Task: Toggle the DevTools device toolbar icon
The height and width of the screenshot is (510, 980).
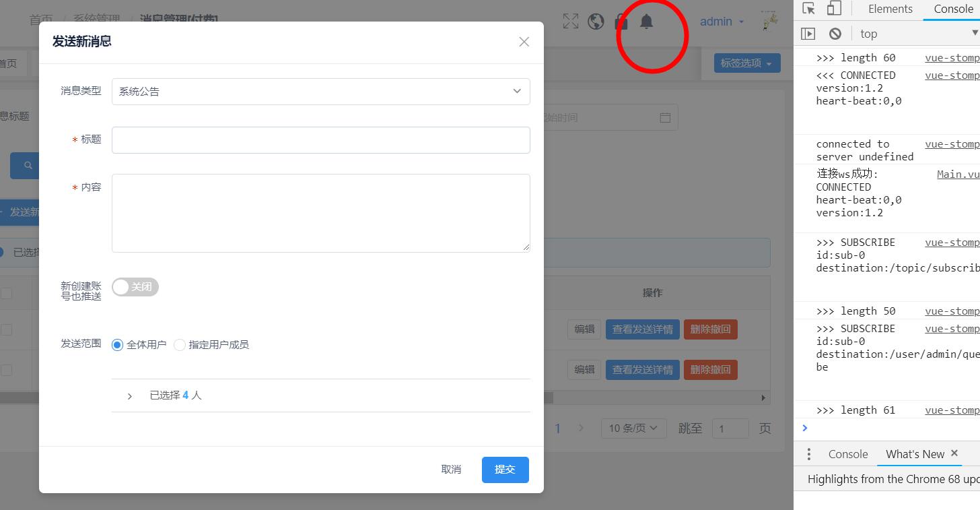Action: click(x=834, y=9)
